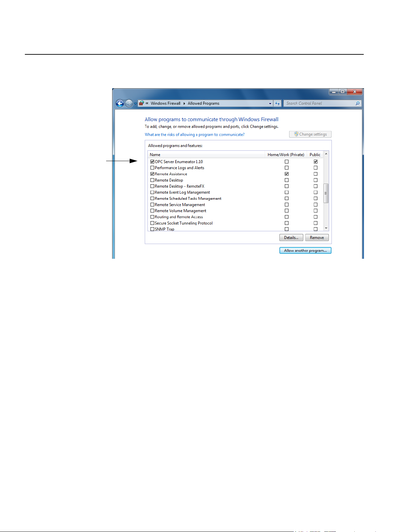This screenshot has height=532, width=400.
Task: Select Allowed Programs in the breadcrumb
Action: point(204,103)
